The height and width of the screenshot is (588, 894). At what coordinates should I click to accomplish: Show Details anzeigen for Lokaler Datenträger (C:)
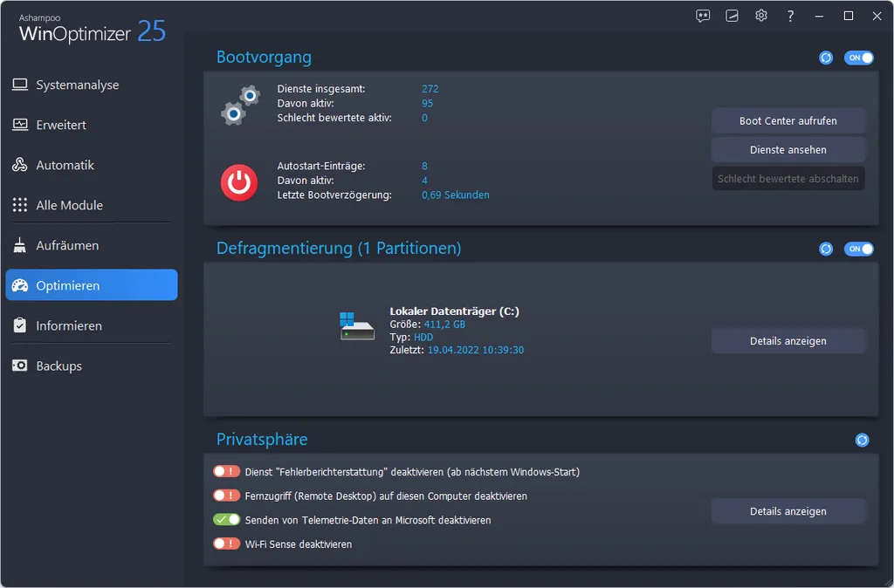pyautogui.click(x=787, y=340)
